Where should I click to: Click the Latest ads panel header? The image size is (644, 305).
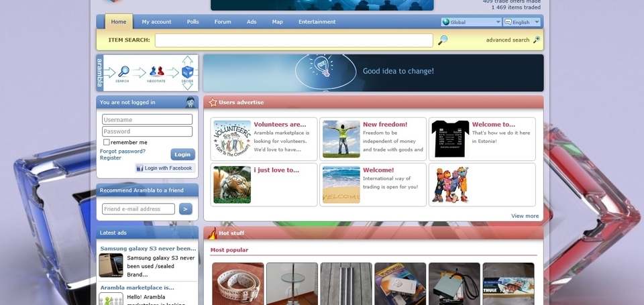click(148, 233)
